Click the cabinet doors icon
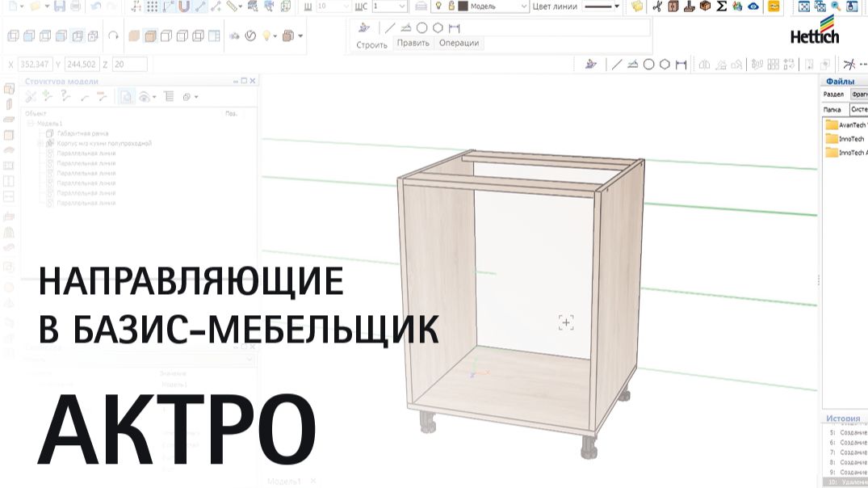The height and width of the screenshot is (488, 868). pos(673,6)
